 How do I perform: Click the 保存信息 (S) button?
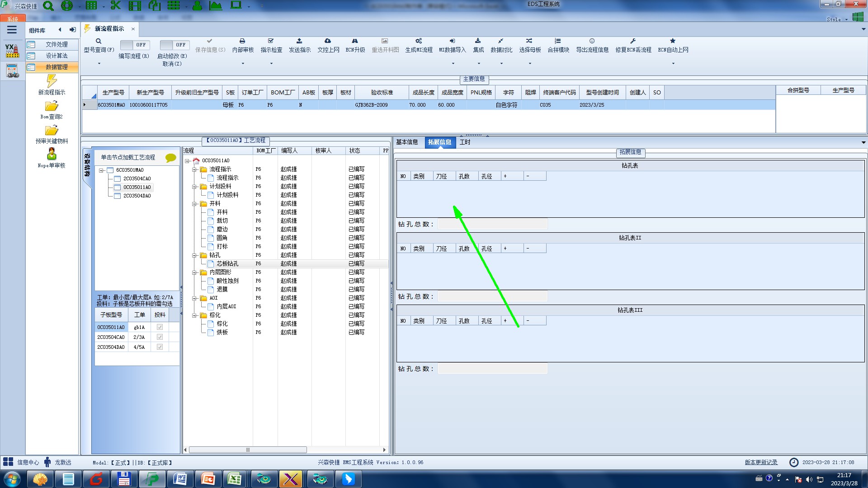point(210,46)
